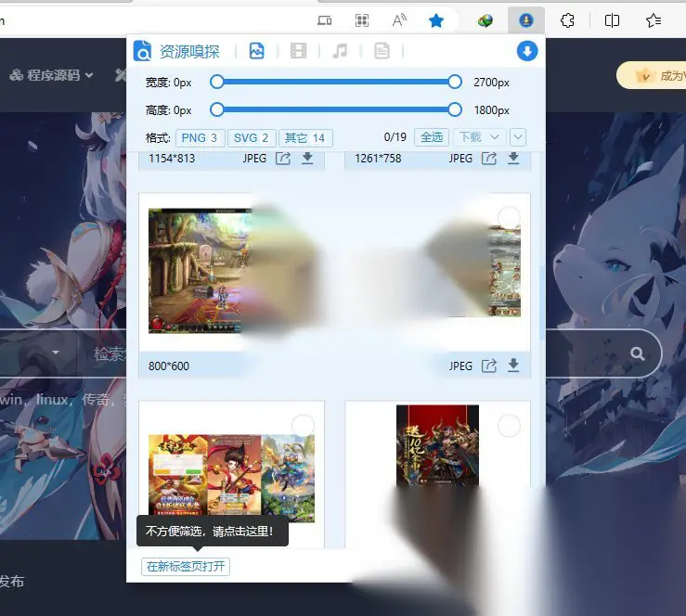
Task: Click the 不方便筛选,请点击这里! tooltip
Action: [x=213, y=532]
